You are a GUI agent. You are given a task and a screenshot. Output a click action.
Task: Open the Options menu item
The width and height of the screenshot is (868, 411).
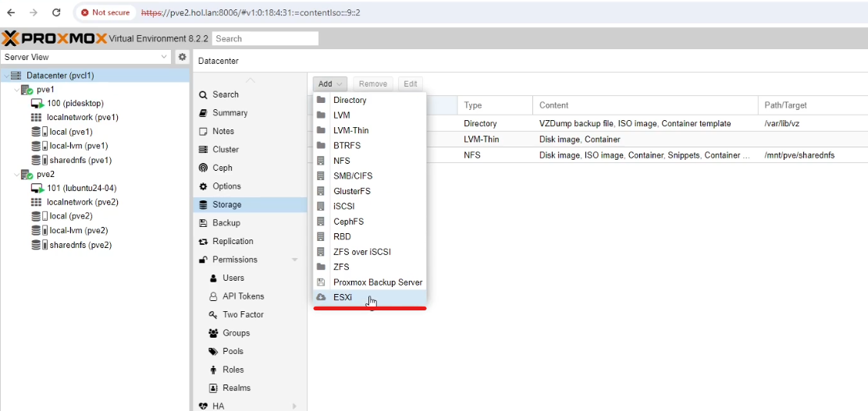pyautogui.click(x=251, y=186)
